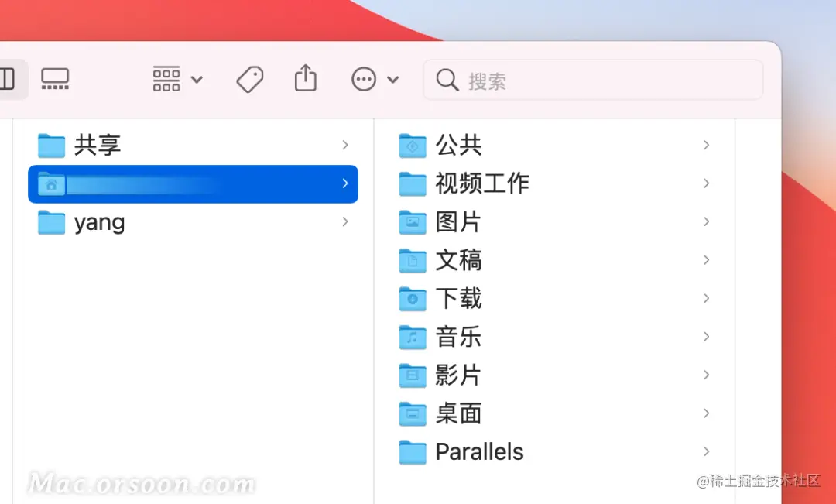The image size is (836, 504).
Task: Expand the 影片 folder chevron
Action: pos(706,375)
